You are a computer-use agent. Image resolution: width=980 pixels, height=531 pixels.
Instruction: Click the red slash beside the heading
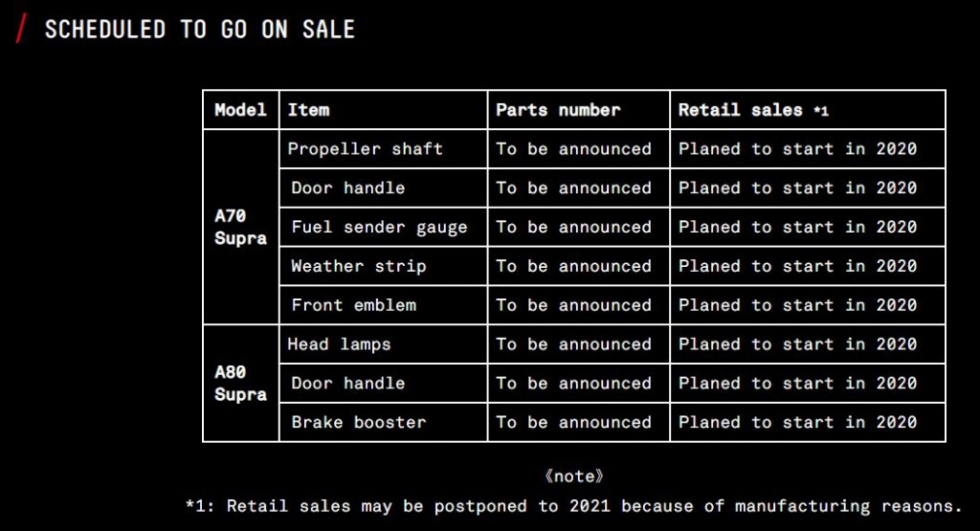point(21,29)
